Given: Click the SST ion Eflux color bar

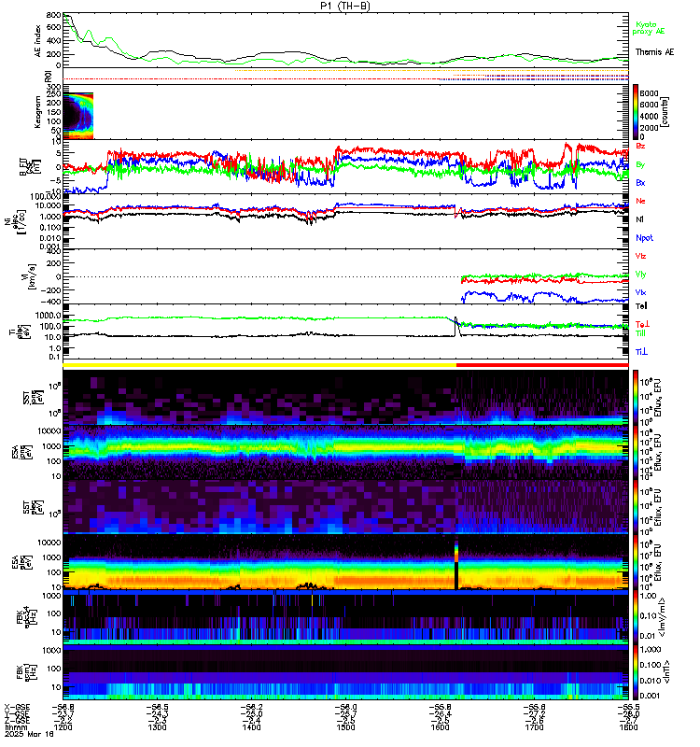Looking at the screenshot, I should 636,397.
